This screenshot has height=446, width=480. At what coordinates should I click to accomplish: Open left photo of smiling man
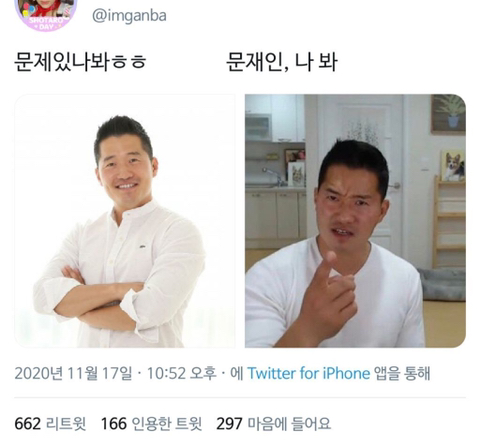[x=125, y=221]
